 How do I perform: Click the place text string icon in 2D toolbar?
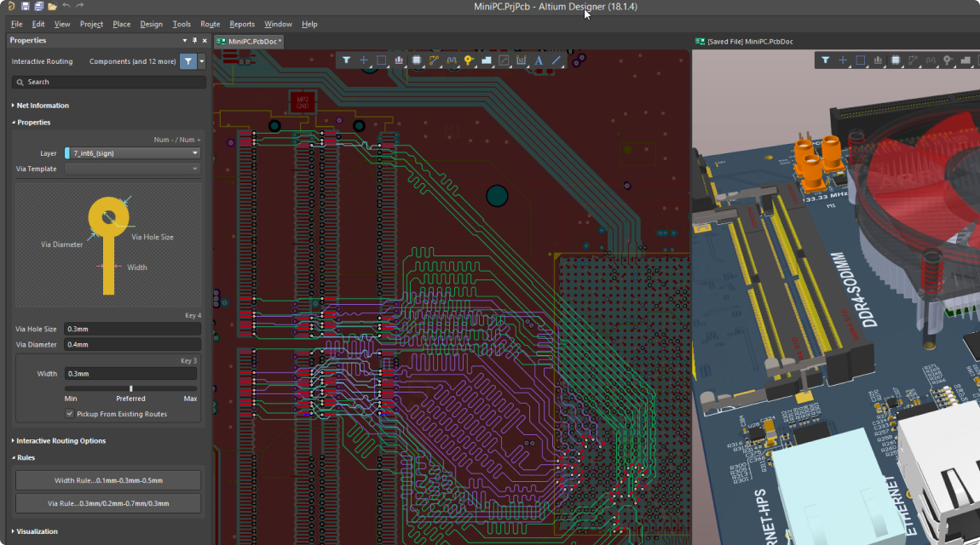point(539,60)
